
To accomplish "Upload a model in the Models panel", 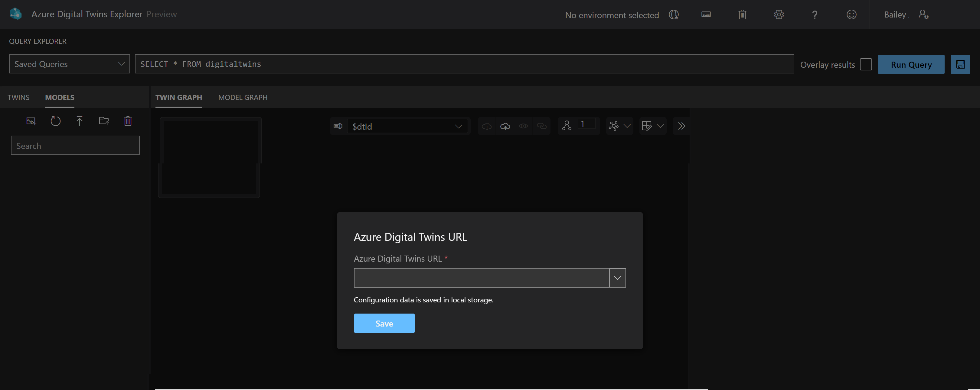I will point(80,121).
